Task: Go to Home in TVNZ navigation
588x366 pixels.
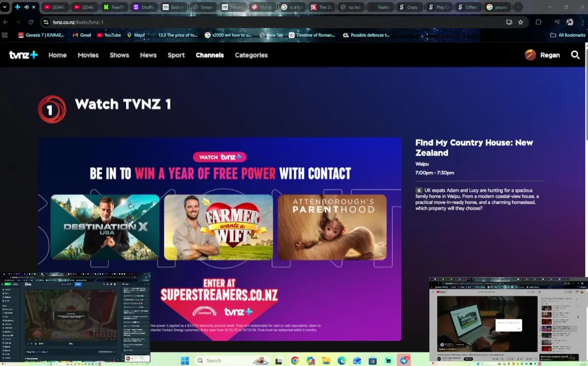Action: (57, 55)
